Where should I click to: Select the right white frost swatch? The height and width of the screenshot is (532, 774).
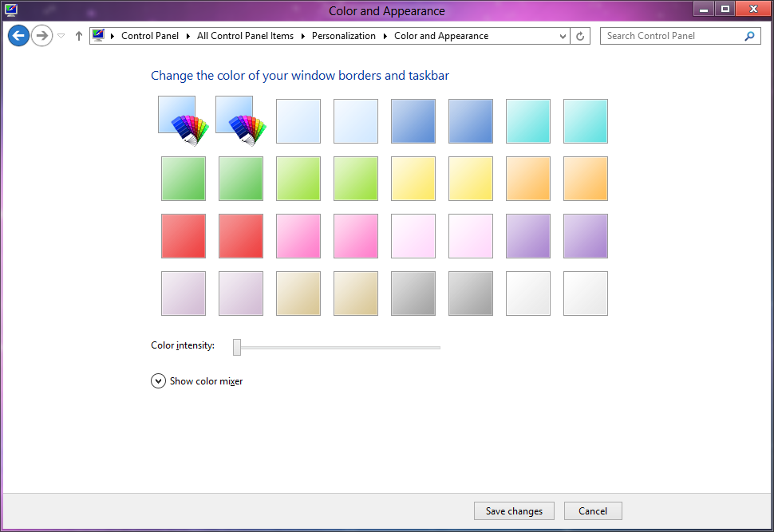coord(586,294)
